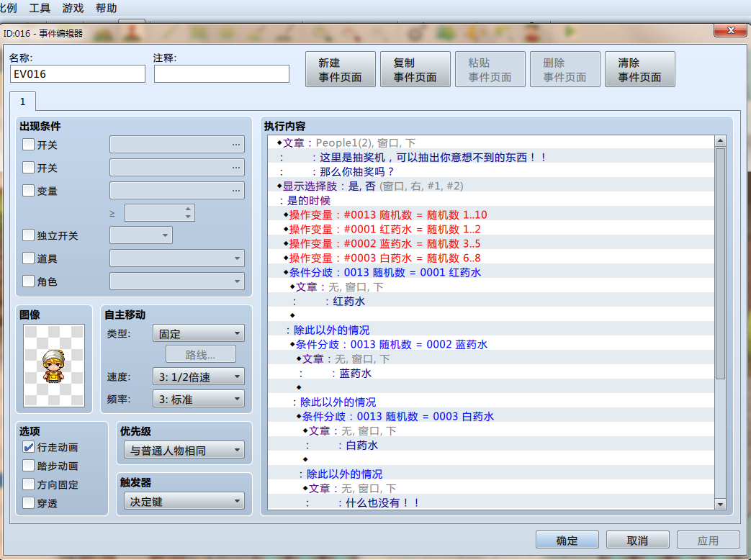Close the event editor window
The width and height of the screenshot is (751, 560).
[x=730, y=30]
